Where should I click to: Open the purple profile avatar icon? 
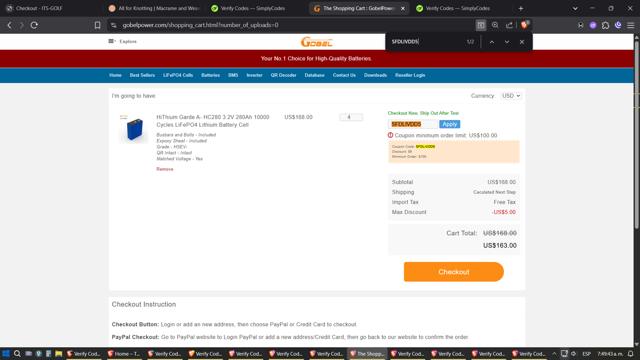(x=593, y=25)
